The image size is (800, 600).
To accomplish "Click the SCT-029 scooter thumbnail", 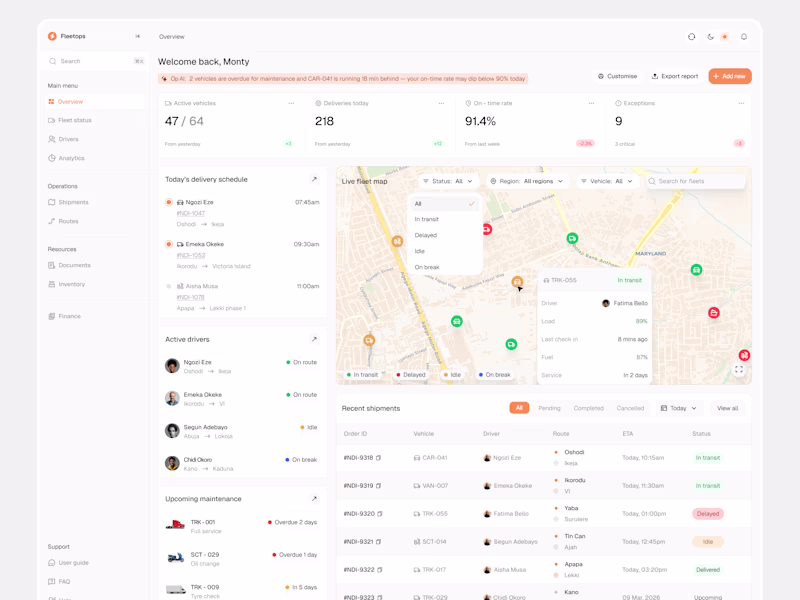I will pos(176,558).
